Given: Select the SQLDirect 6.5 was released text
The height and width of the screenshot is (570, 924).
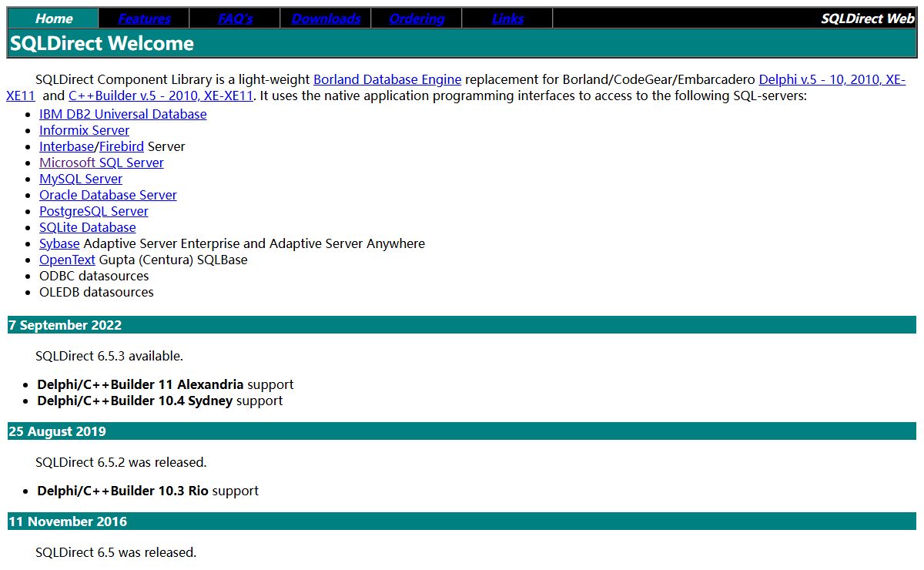Looking at the screenshot, I should [x=116, y=552].
